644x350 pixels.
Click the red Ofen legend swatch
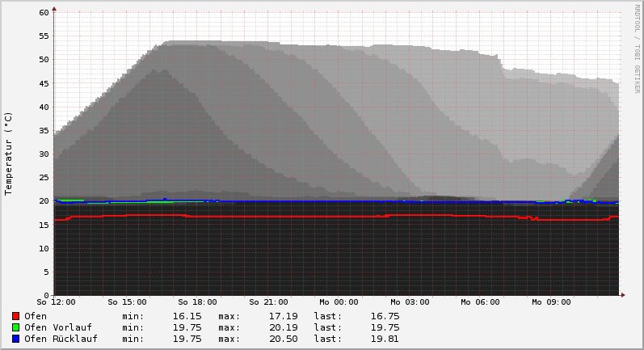point(15,316)
